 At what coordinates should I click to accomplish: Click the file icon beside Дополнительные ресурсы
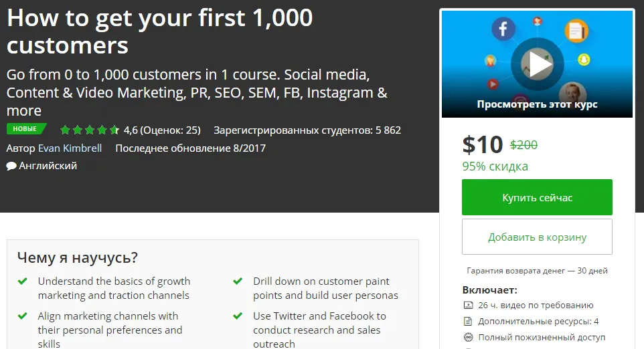(468, 321)
